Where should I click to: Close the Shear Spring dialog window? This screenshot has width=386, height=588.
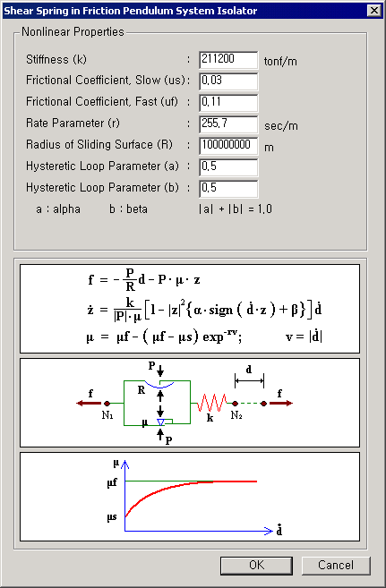[x=374, y=11]
